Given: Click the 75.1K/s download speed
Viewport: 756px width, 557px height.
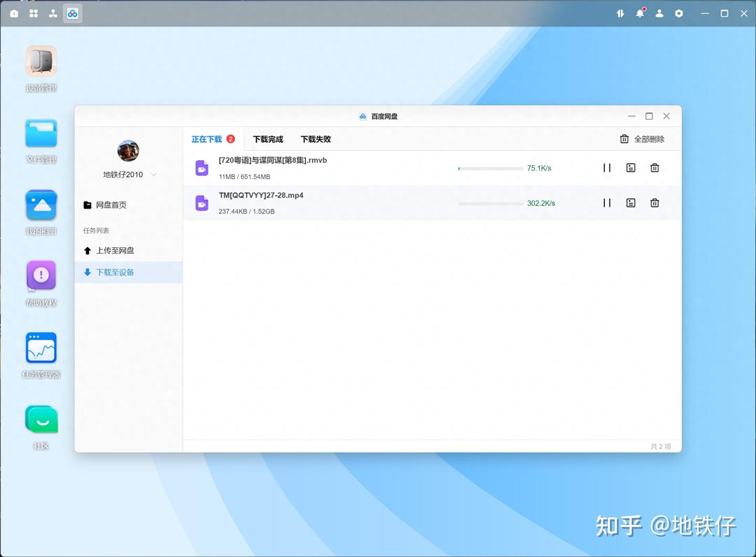Looking at the screenshot, I should (539, 169).
